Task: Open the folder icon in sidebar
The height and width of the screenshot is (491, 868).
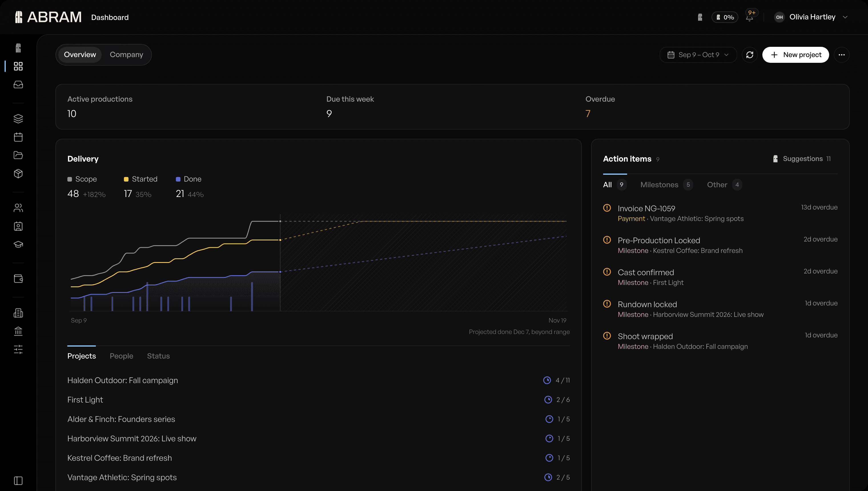Action: tap(18, 155)
